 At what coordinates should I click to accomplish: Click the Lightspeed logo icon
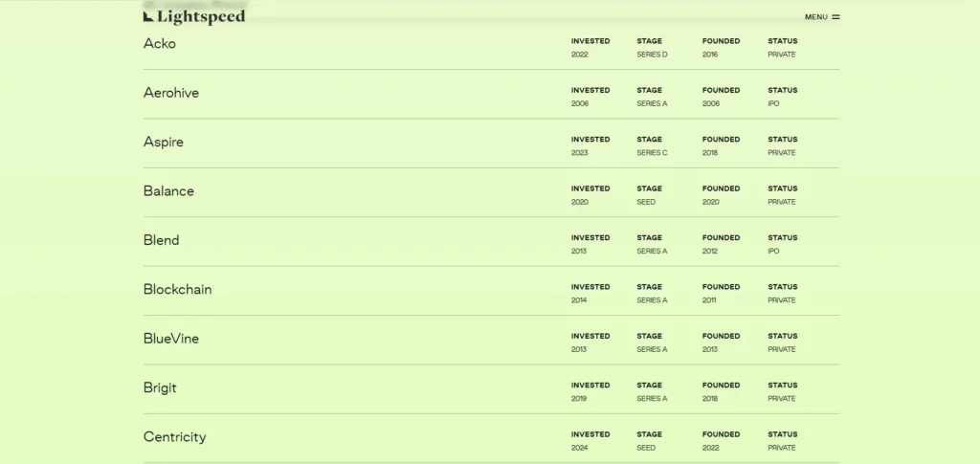pyautogui.click(x=148, y=16)
